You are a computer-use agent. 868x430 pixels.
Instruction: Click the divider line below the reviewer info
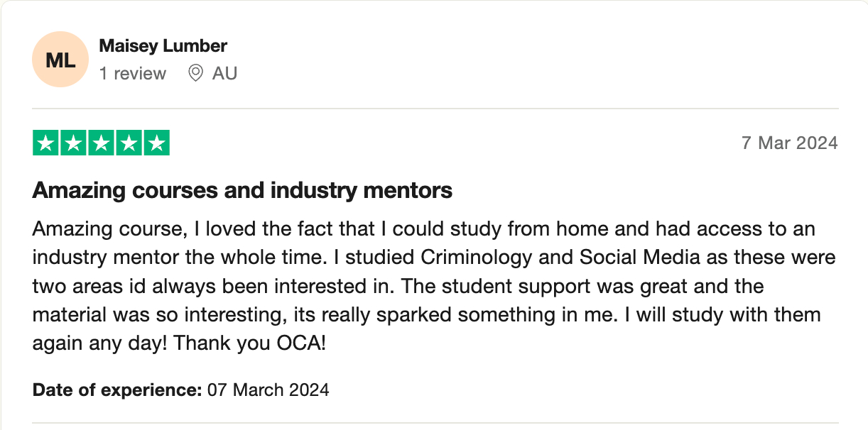435,109
